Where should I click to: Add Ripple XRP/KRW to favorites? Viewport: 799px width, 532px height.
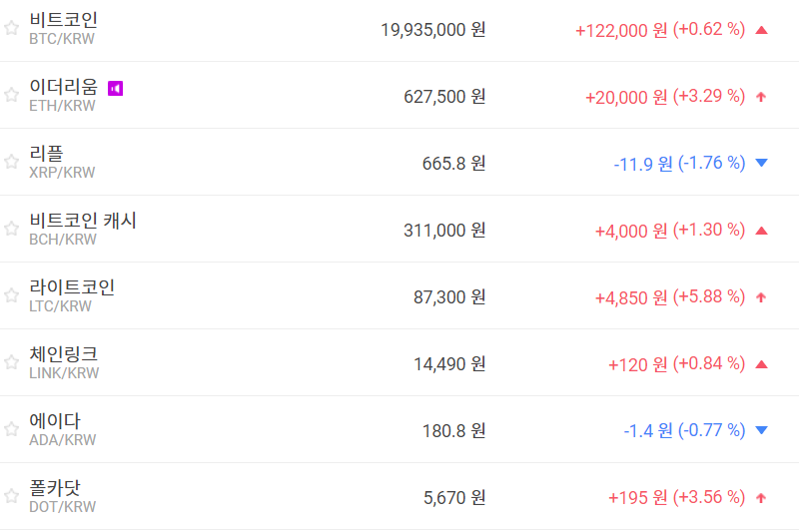click(11, 162)
